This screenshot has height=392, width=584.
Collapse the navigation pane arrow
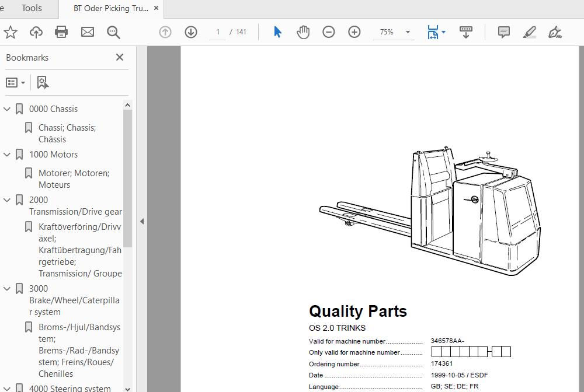tap(142, 221)
